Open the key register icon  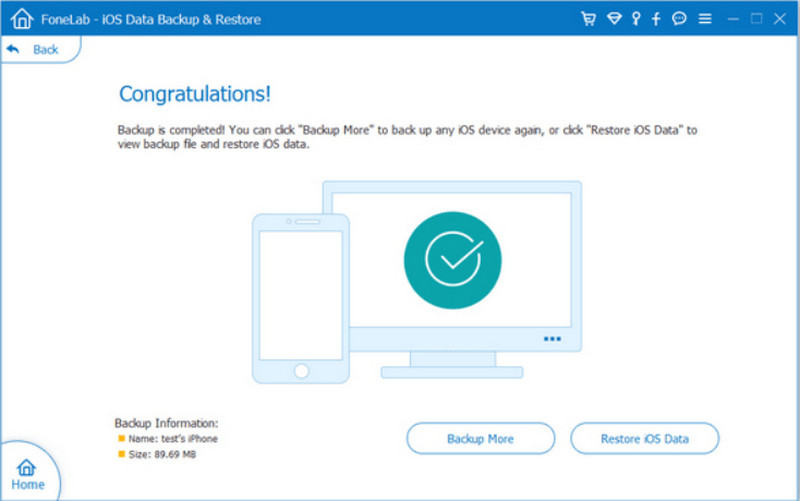pos(634,19)
